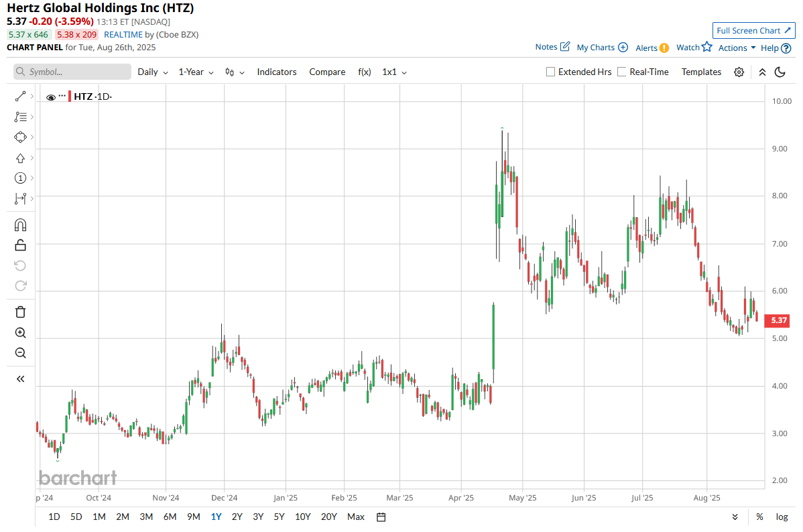803x532 pixels.
Task: Click the REALTIME quote link
Action: (123, 35)
